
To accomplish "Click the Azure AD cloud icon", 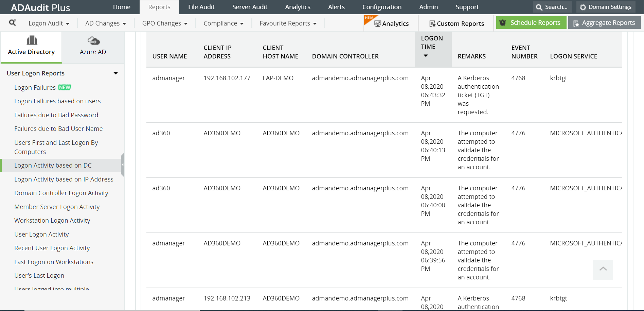I will (93, 41).
